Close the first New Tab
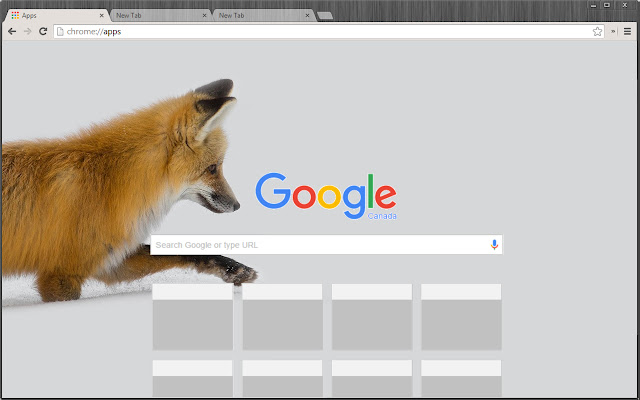This screenshot has width=640, height=400. pos(204,16)
